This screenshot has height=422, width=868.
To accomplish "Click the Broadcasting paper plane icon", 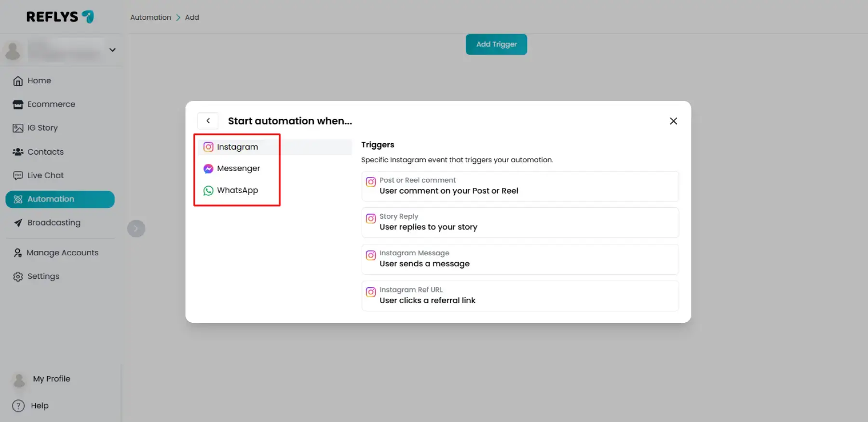I will point(18,223).
